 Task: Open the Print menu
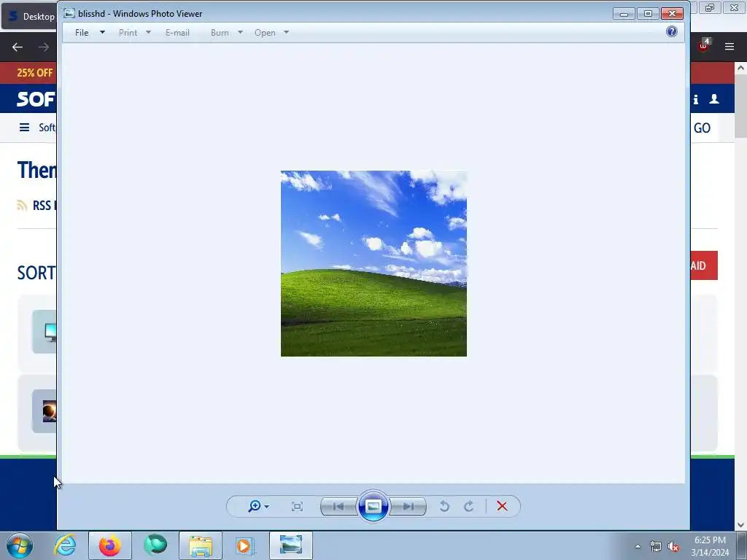point(128,32)
